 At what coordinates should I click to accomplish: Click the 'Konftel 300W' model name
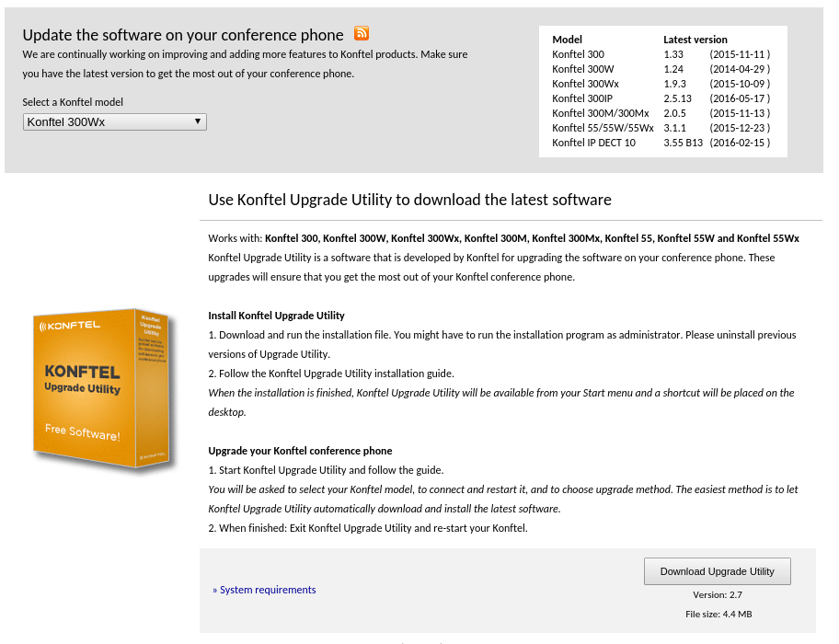[582, 69]
